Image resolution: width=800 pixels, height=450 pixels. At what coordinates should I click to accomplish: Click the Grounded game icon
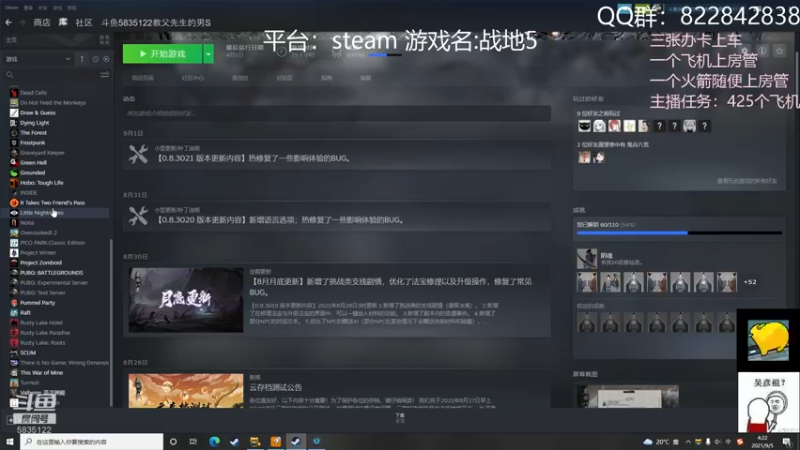pos(14,173)
